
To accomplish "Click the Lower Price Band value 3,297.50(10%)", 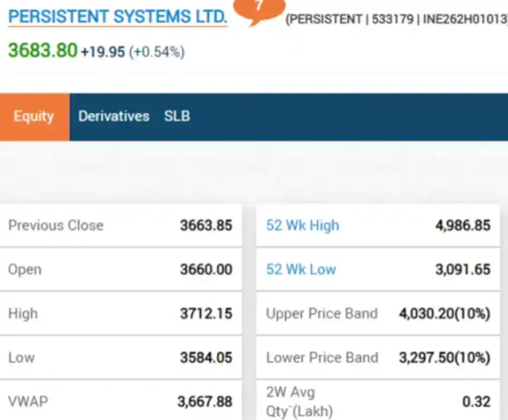I will [445, 358].
